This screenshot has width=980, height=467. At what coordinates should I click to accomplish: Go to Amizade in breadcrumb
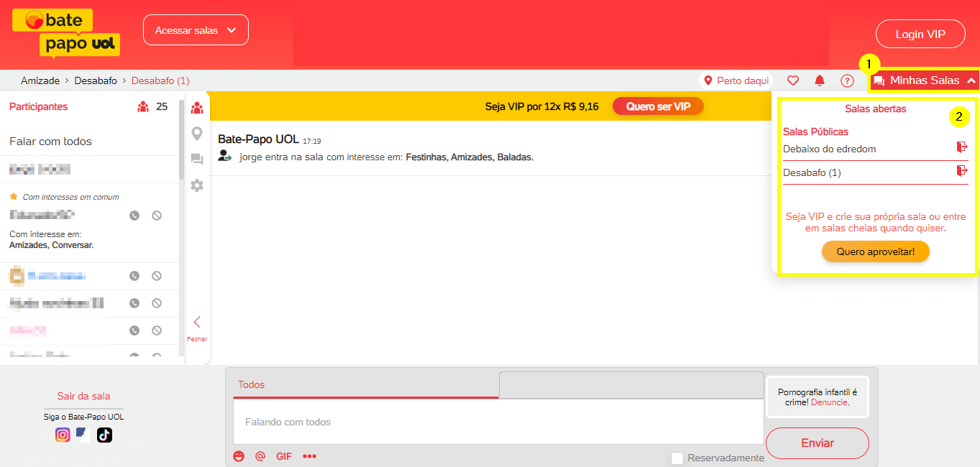pyautogui.click(x=40, y=80)
